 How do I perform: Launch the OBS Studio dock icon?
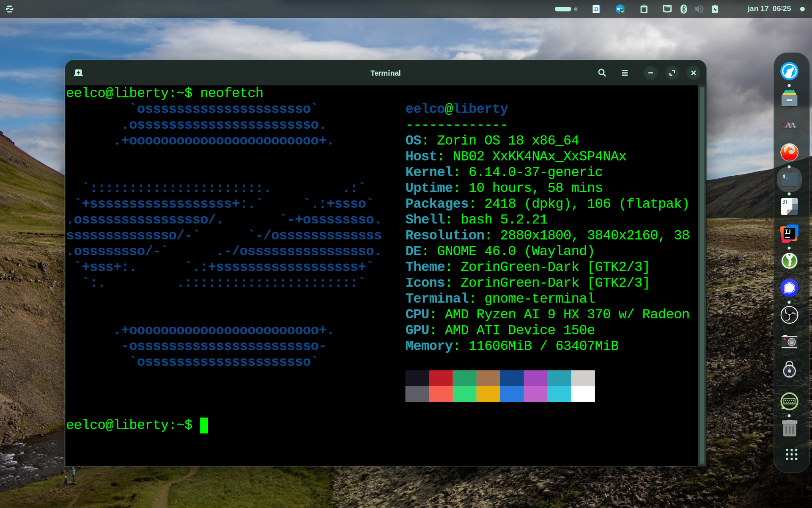point(789,315)
